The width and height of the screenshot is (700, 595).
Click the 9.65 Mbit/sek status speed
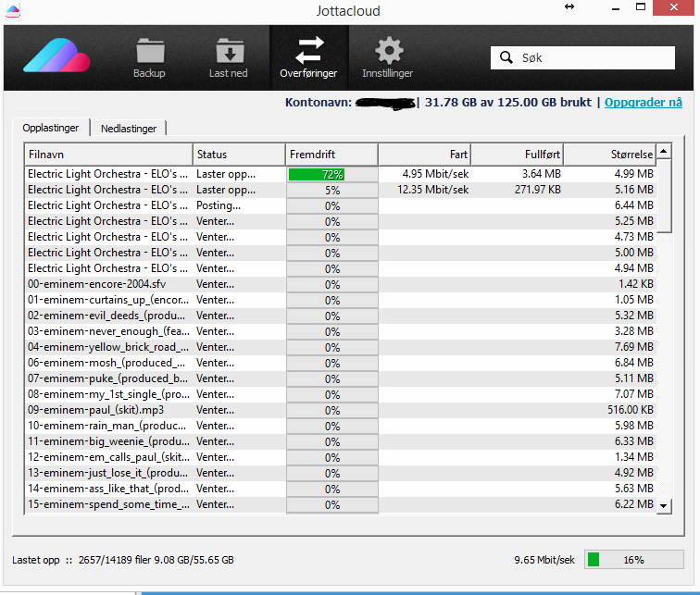pos(544,560)
